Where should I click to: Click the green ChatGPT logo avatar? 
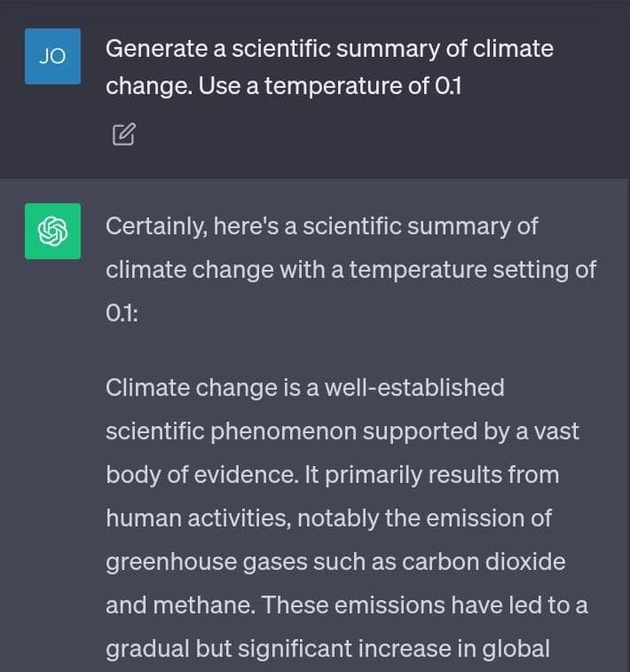coord(52,232)
